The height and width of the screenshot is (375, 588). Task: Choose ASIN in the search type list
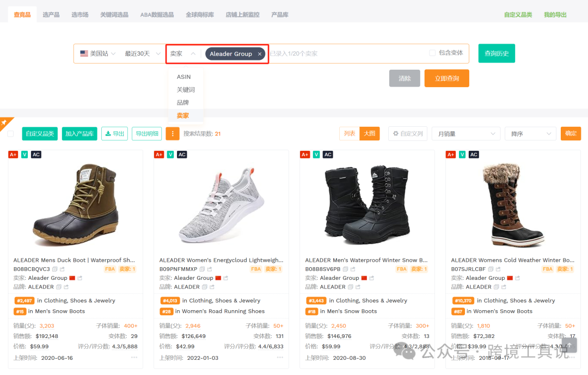point(184,77)
